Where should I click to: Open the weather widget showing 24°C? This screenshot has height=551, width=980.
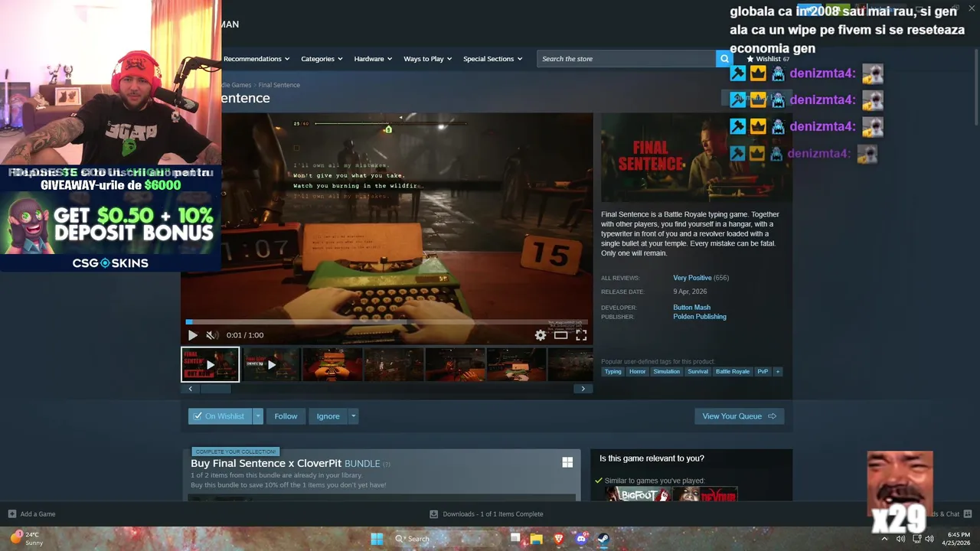coord(27,539)
